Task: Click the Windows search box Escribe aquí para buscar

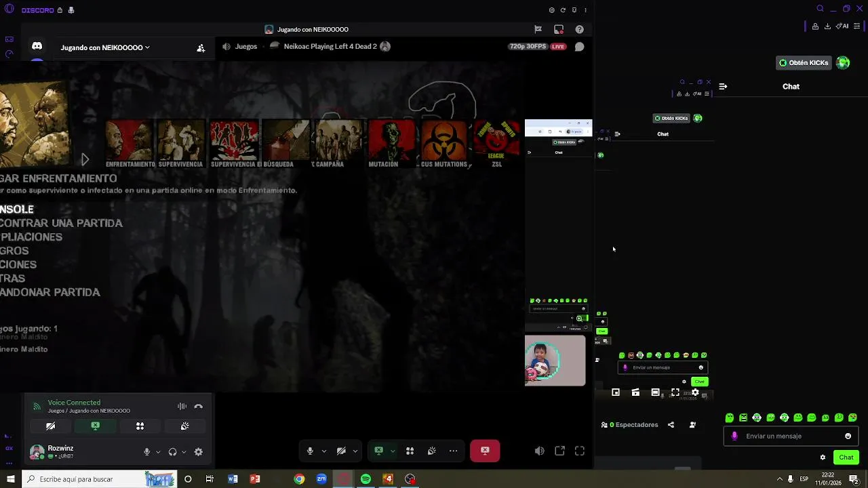Action: 99,479
